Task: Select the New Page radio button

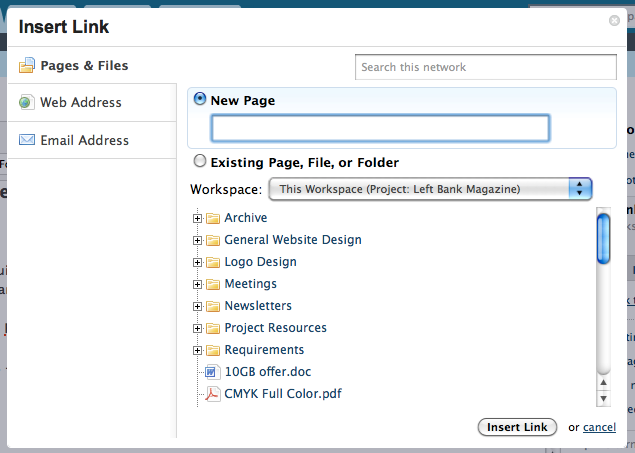Action: (x=200, y=100)
